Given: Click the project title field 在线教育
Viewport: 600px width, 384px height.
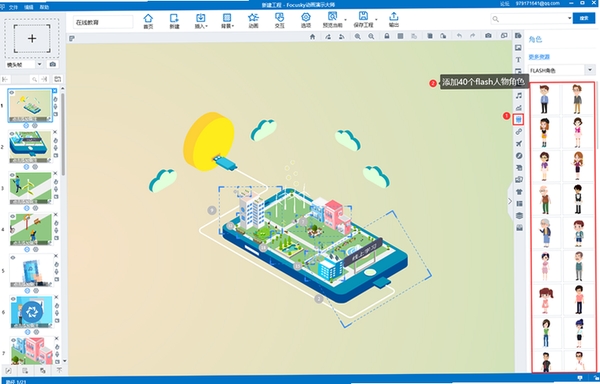Looking at the screenshot, I should tap(103, 23).
